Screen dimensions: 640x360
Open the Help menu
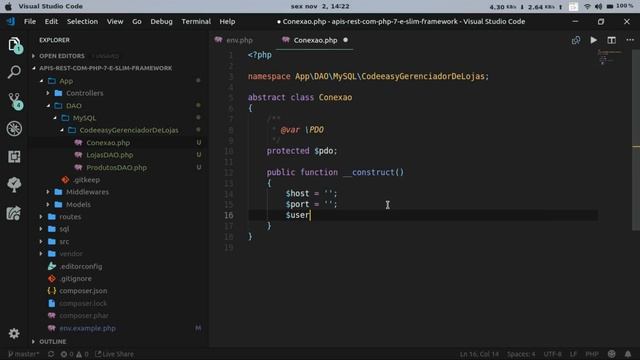coord(227,21)
